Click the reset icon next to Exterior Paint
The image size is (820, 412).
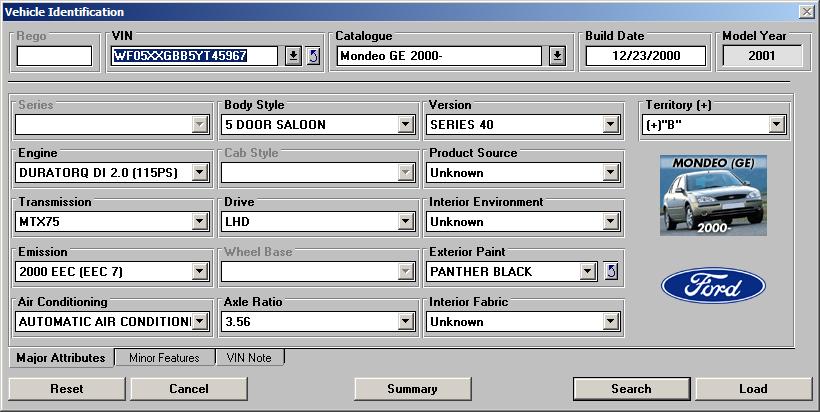click(x=612, y=271)
